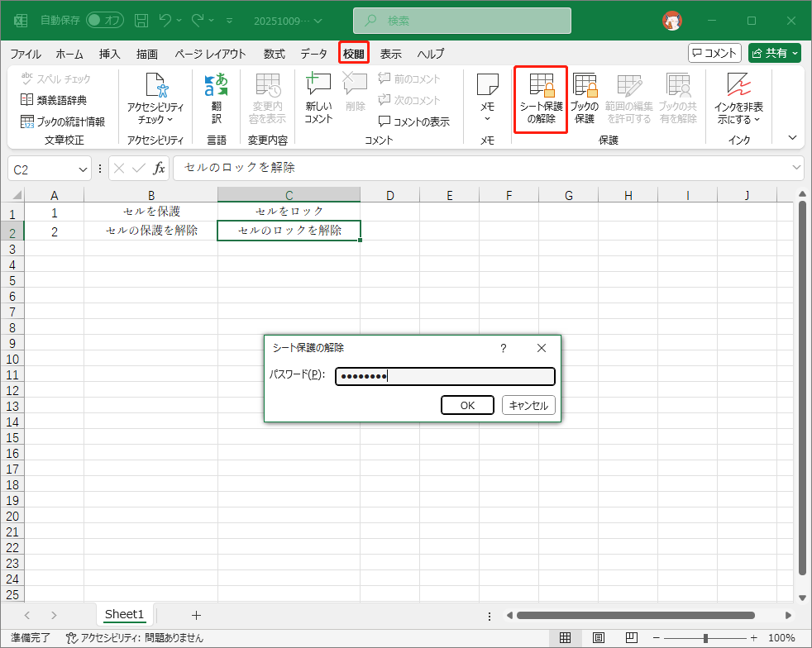The height and width of the screenshot is (648, 812).
Task: Switch to page layout view in status bar
Action: (598, 637)
